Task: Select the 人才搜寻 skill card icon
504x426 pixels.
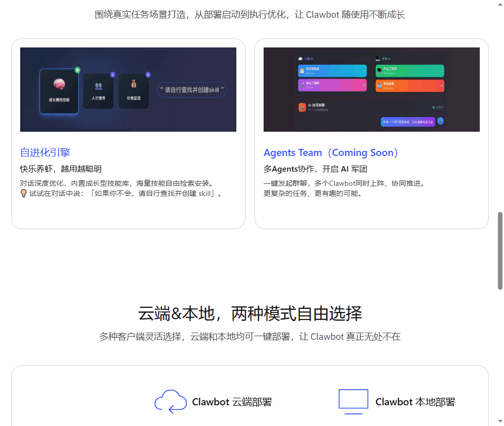Action: pos(98,86)
